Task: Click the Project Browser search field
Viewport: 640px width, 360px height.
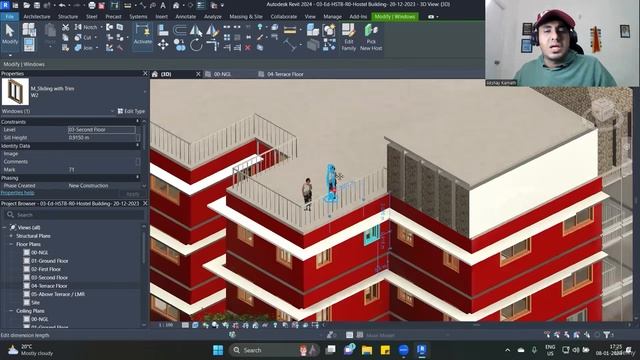Action: 74,215
